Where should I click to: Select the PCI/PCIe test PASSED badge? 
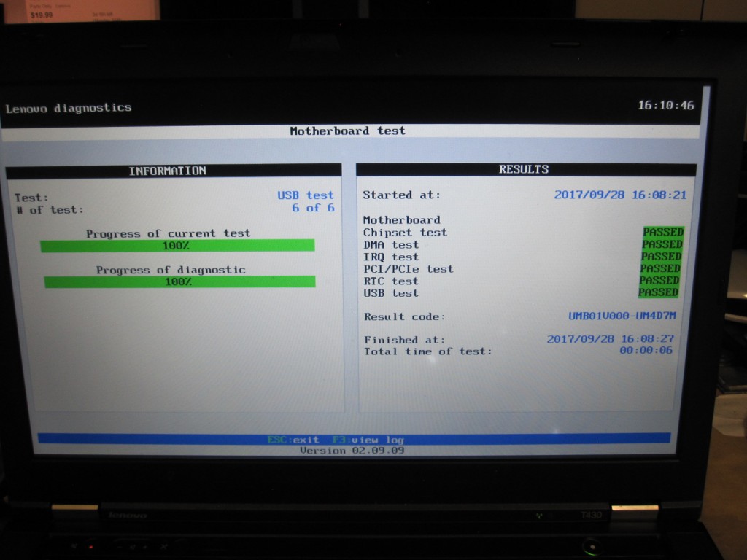(x=660, y=268)
